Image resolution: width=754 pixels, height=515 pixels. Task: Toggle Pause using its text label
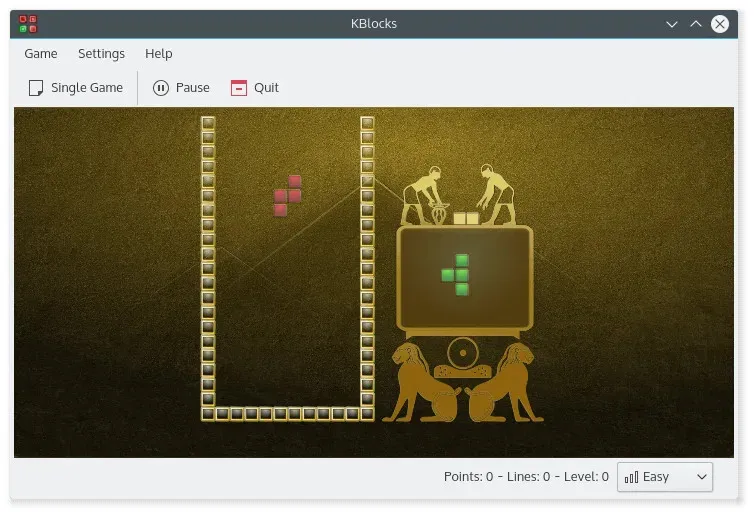pyautogui.click(x=192, y=88)
